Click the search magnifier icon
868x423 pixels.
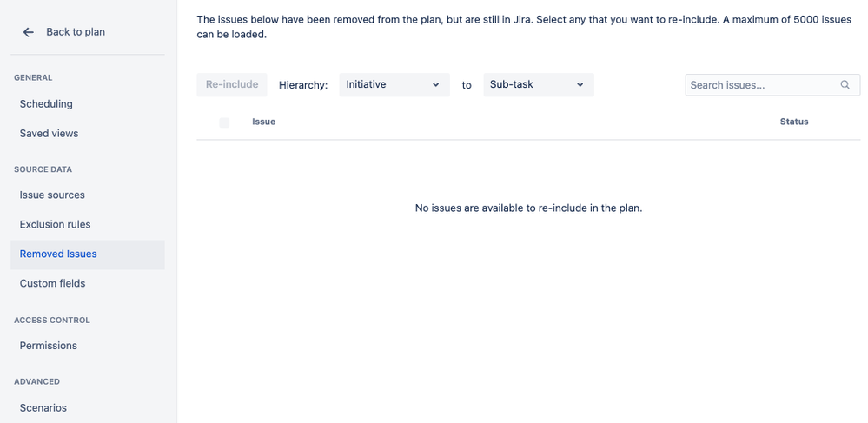click(x=845, y=85)
